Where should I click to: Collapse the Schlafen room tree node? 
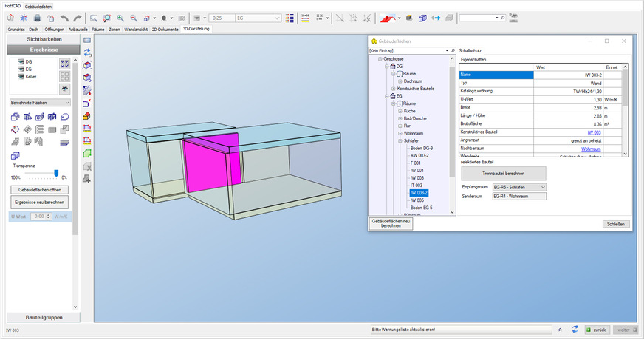point(399,141)
